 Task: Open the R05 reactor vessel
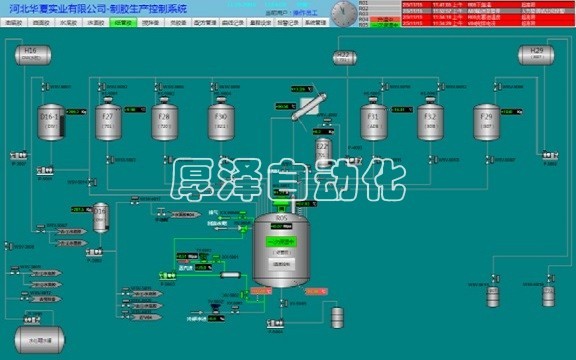281,250
